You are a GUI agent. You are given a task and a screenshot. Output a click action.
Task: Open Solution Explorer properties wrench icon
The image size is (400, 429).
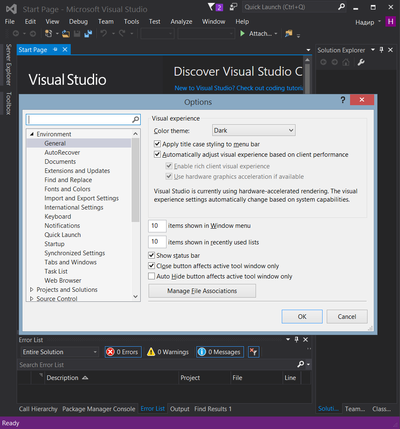(x=361, y=62)
